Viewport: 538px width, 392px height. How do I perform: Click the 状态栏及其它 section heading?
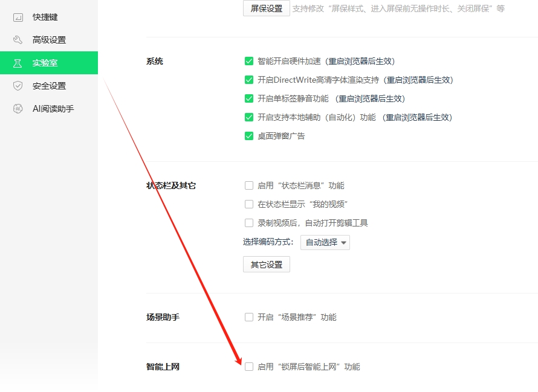[x=171, y=185]
